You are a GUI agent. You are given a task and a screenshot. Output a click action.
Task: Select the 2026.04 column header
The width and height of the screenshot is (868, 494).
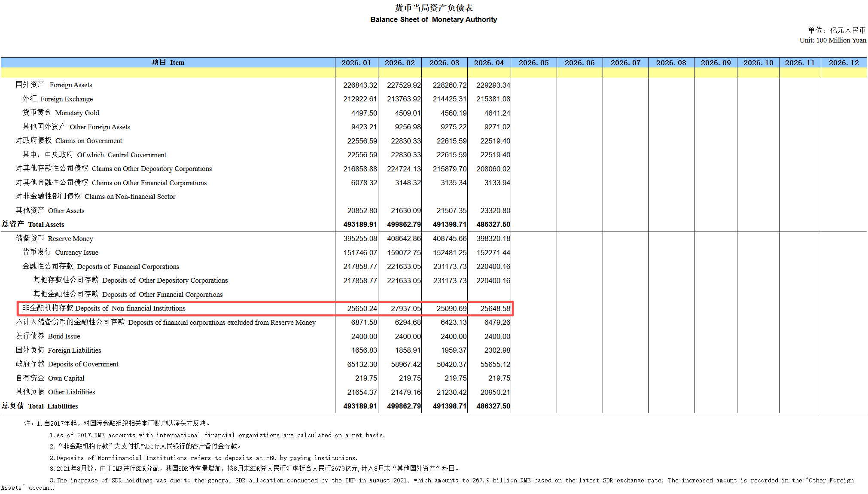pos(489,63)
